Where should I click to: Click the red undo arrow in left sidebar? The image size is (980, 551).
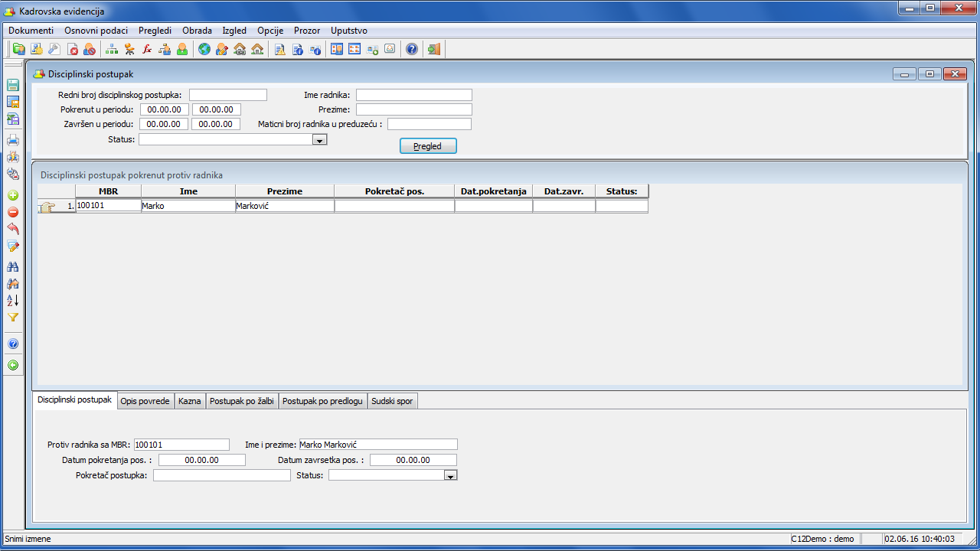click(x=13, y=229)
